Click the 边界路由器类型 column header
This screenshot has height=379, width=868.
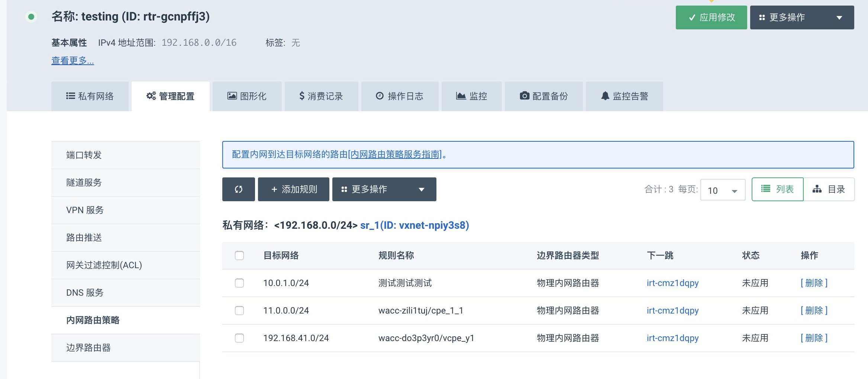point(568,256)
